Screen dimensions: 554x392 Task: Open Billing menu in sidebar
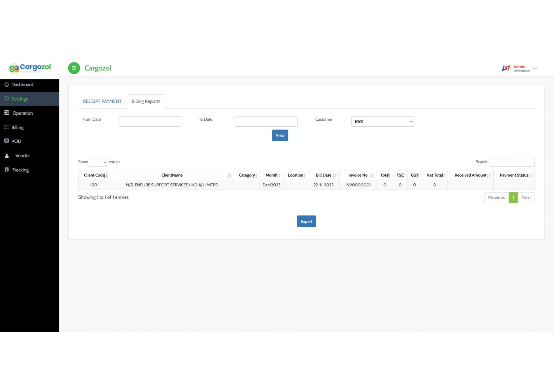pos(29,127)
